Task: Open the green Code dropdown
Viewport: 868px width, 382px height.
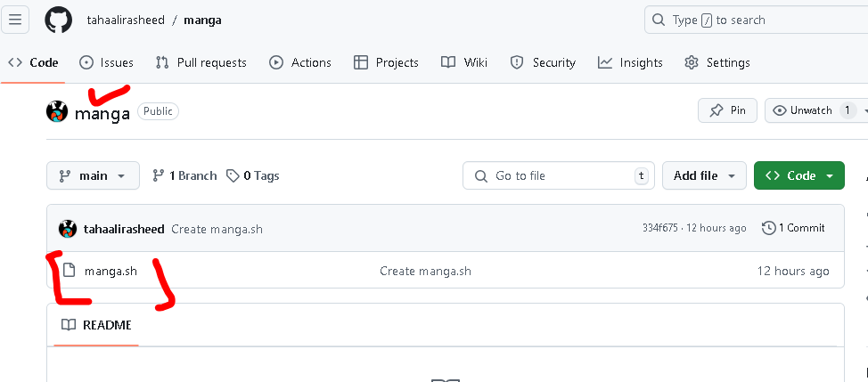Action: [x=798, y=175]
